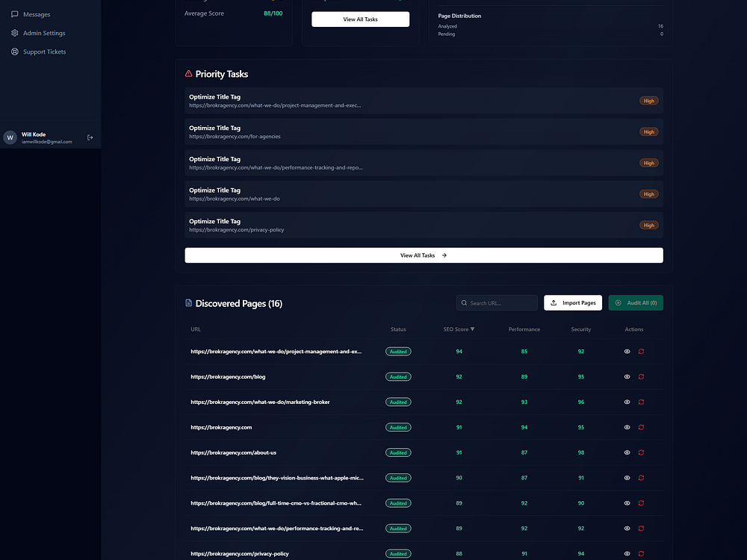The image size is (747, 560).
Task: Open the Optimize Title Tag task for the what-we-do URL
Action: pyautogui.click(x=424, y=194)
